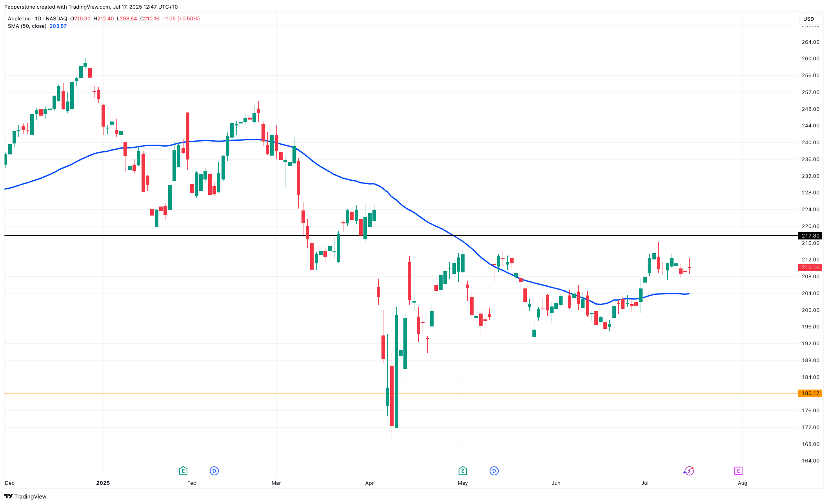Click the February dividend D marker
The image size is (828, 504).
(x=214, y=471)
